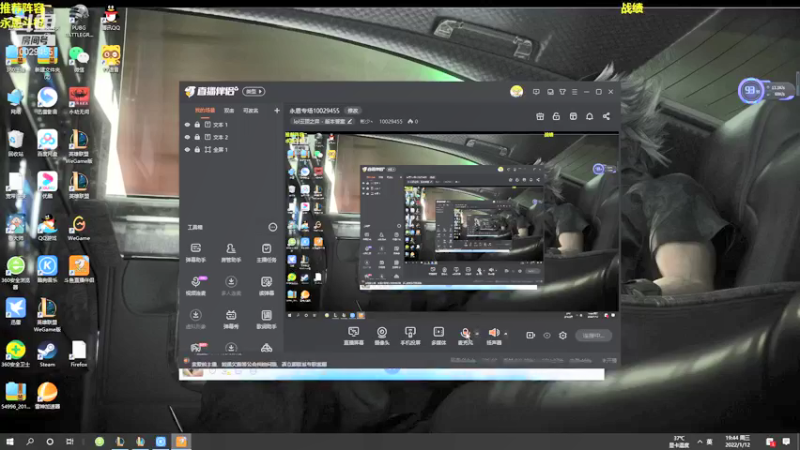Click the 直播中 live status button

(x=593, y=335)
